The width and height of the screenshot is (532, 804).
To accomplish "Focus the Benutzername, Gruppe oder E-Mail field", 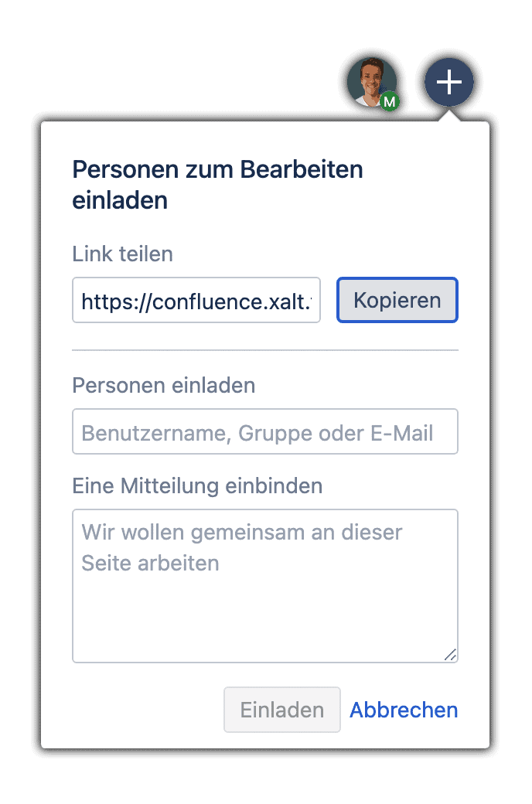I will pos(265,431).
